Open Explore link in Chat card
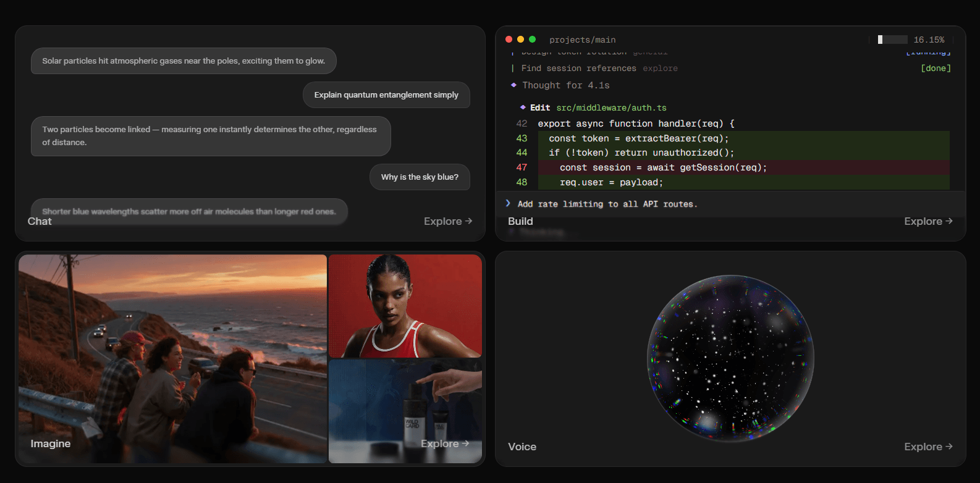 pos(448,221)
